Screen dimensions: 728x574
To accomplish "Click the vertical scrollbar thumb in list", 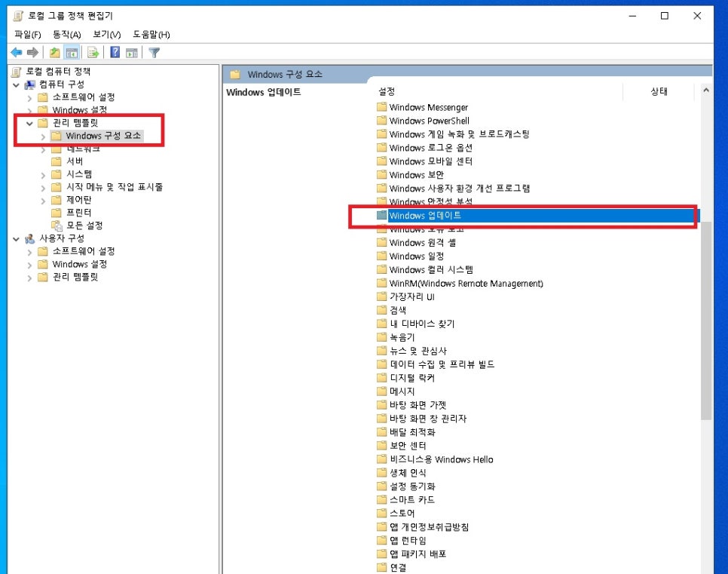I will coord(705,321).
